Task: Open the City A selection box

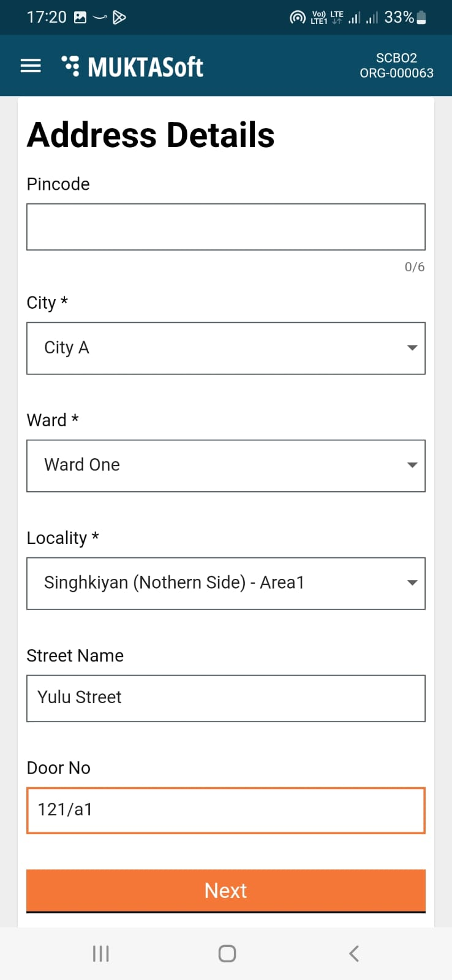Action: pyautogui.click(x=214, y=348)
